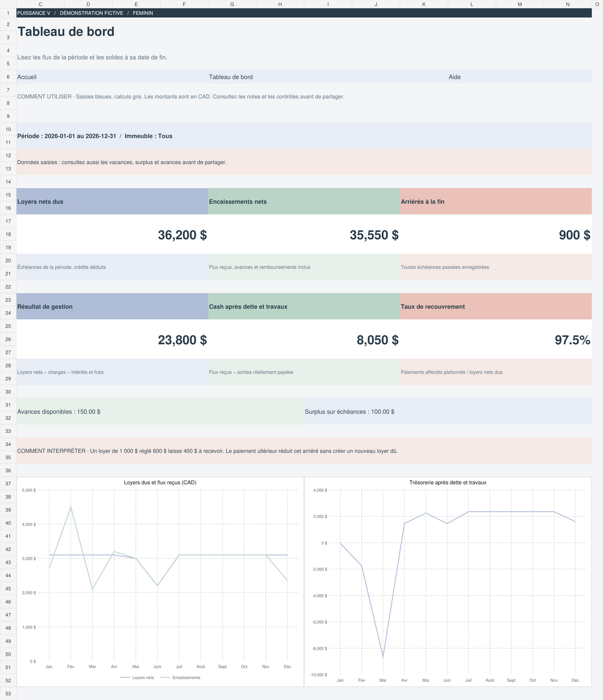Click the Taux de recouvrement header
The width and height of the screenshot is (603, 700).
point(496,307)
